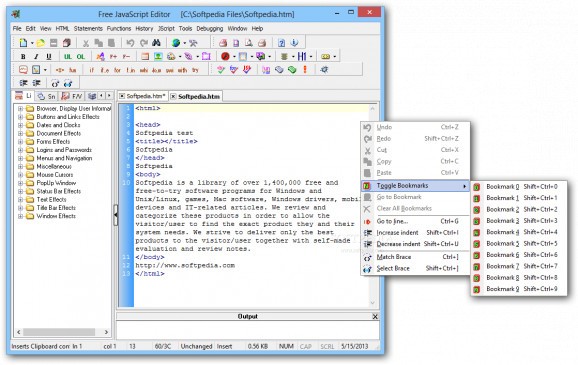Choose Go to line in context menu

pyautogui.click(x=416, y=221)
